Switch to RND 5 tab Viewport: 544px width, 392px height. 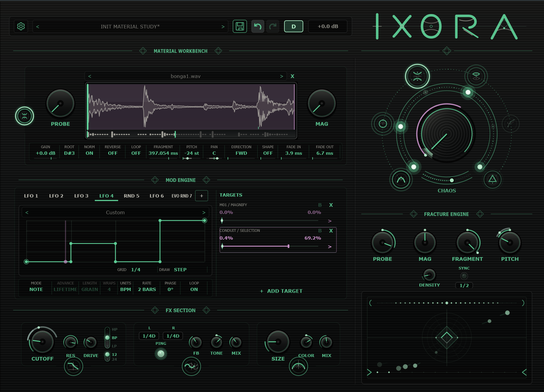coord(132,196)
